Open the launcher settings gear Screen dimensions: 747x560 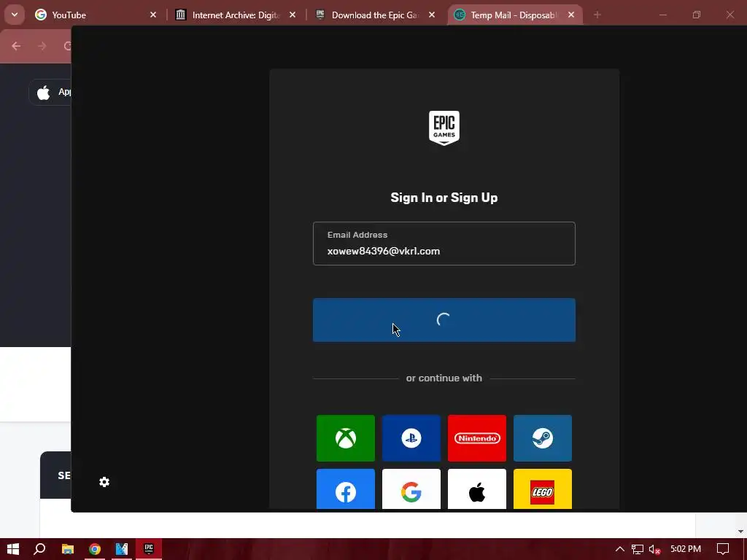coord(104,482)
